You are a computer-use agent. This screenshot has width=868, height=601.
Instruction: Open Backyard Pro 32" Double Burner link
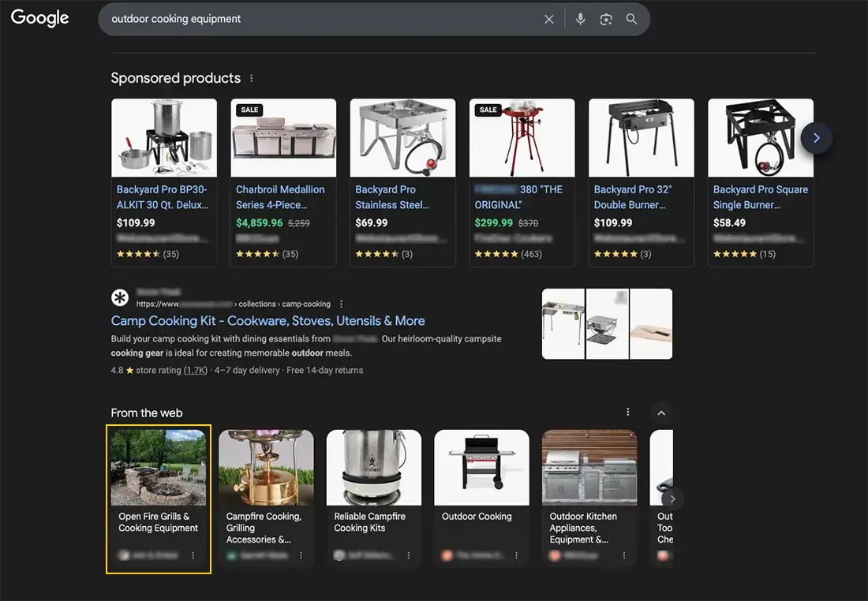click(x=633, y=197)
